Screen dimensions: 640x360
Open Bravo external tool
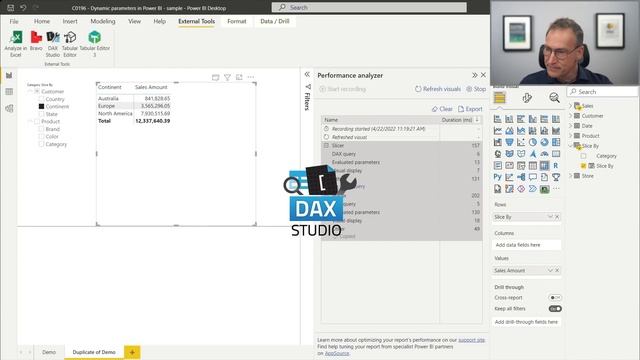click(x=36, y=41)
